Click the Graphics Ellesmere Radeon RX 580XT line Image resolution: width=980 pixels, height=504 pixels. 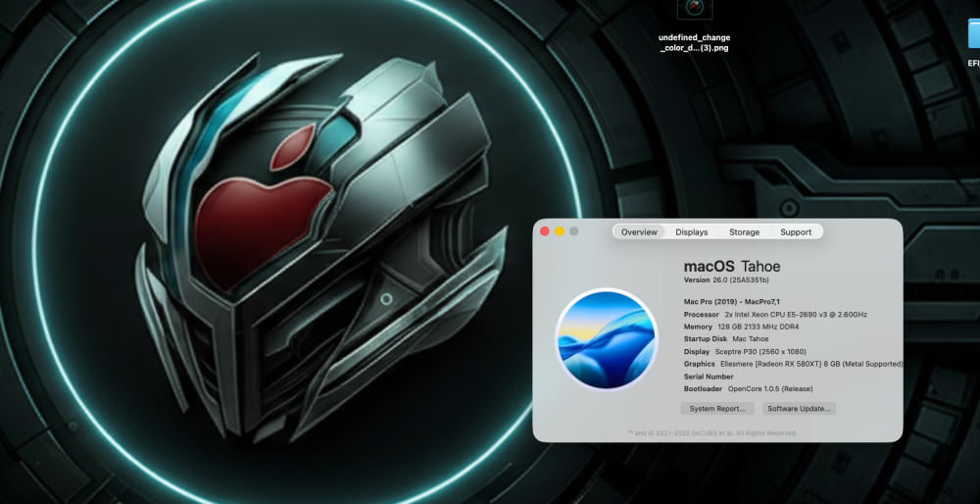793,364
